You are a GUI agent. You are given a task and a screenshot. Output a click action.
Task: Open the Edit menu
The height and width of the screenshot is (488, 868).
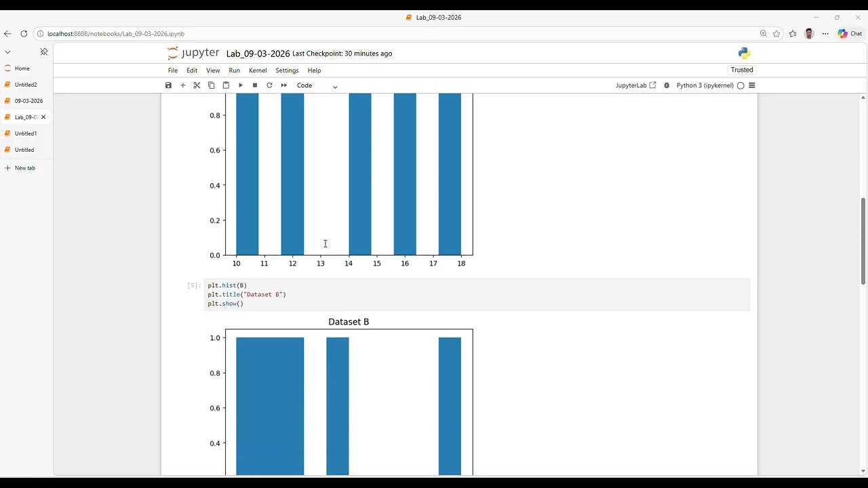point(192,70)
